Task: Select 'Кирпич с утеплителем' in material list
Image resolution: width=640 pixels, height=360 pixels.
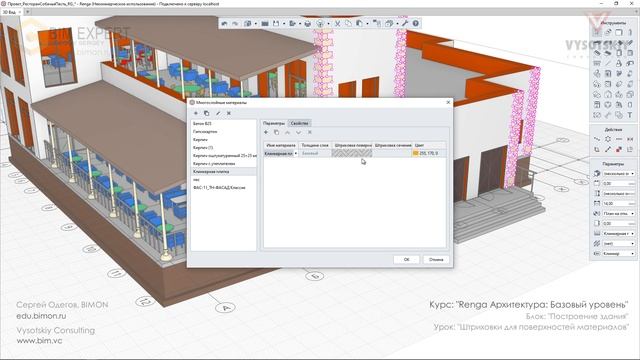Action: pos(224,164)
